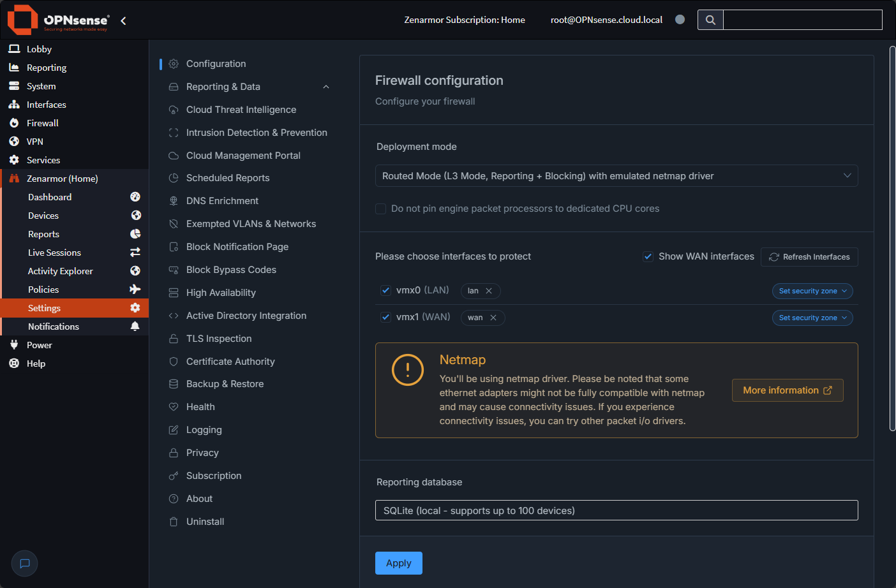Click the Apply button

398,563
